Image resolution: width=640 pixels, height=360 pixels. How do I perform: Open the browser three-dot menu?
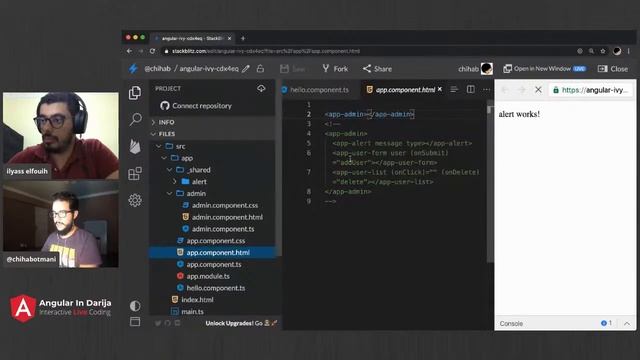pyautogui.click(x=629, y=51)
